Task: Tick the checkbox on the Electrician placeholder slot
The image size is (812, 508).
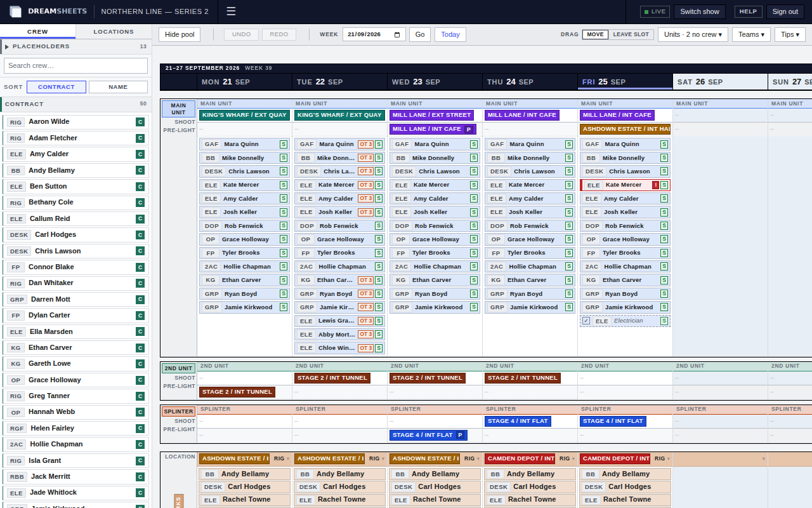Action: pos(586,321)
